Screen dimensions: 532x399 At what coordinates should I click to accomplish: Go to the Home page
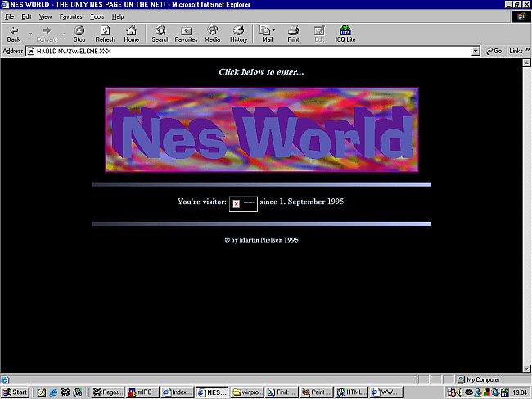tap(131, 34)
